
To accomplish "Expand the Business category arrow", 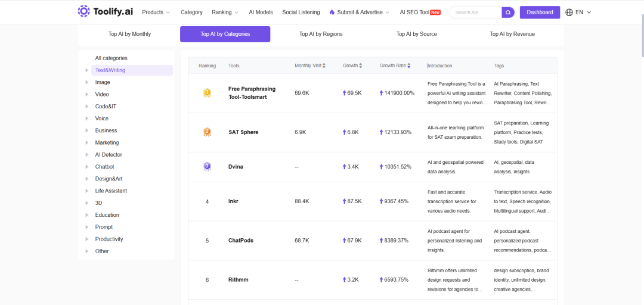I will pyautogui.click(x=86, y=130).
